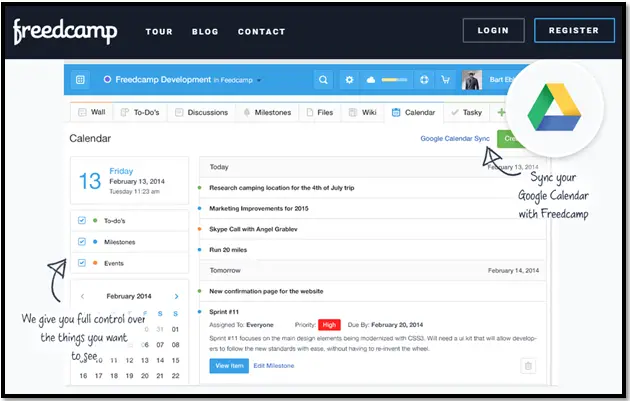The height and width of the screenshot is (401, 630).
Task: Click the 'Sprint #11' milestone title
Action: coord(224,312)
